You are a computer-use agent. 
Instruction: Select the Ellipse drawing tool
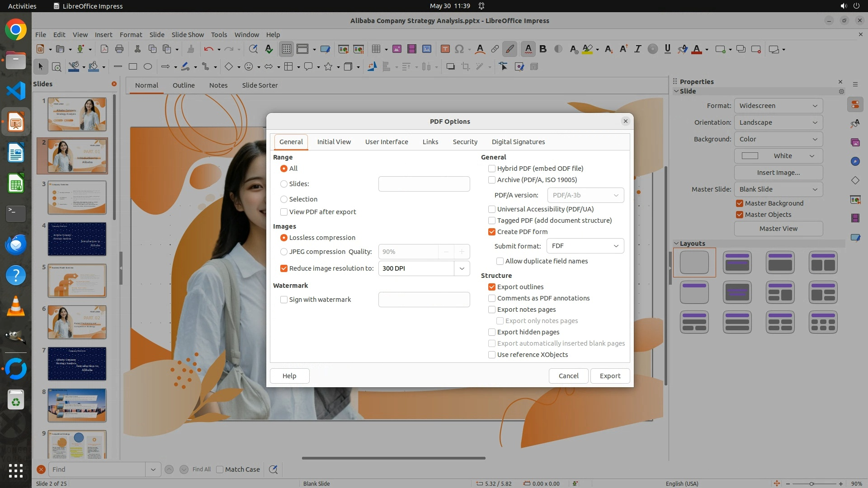(147, 67)
